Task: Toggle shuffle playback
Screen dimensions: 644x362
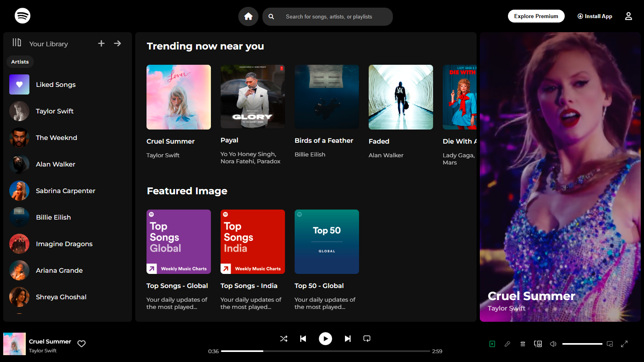Action: click(x=284, y=339)
